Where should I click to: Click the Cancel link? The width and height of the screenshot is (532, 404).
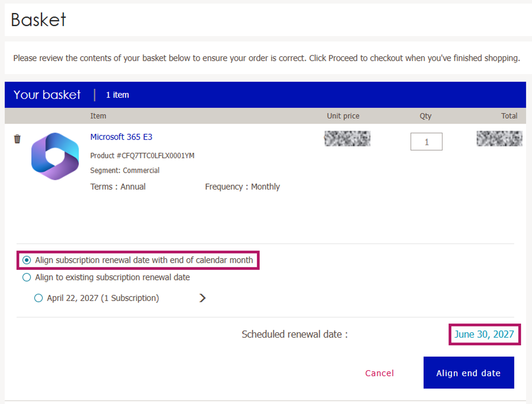click(379, 373)
